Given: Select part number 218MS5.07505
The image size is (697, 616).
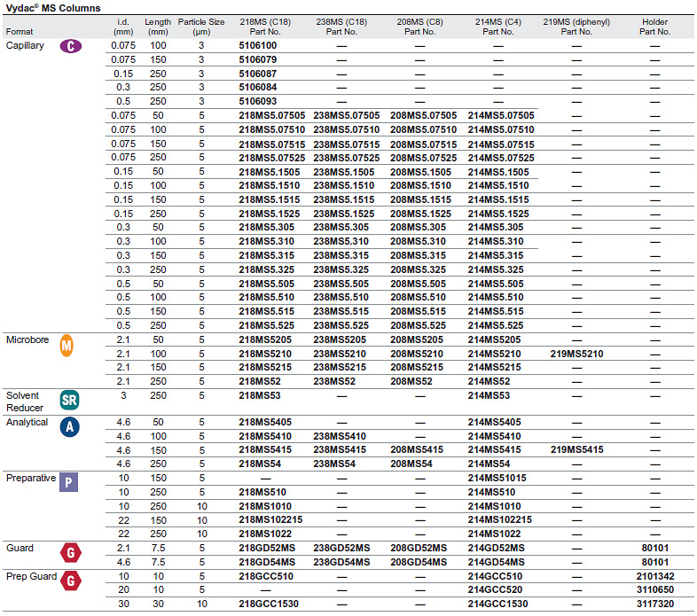Looking at the screenshot, I should [x=272, y=115].
